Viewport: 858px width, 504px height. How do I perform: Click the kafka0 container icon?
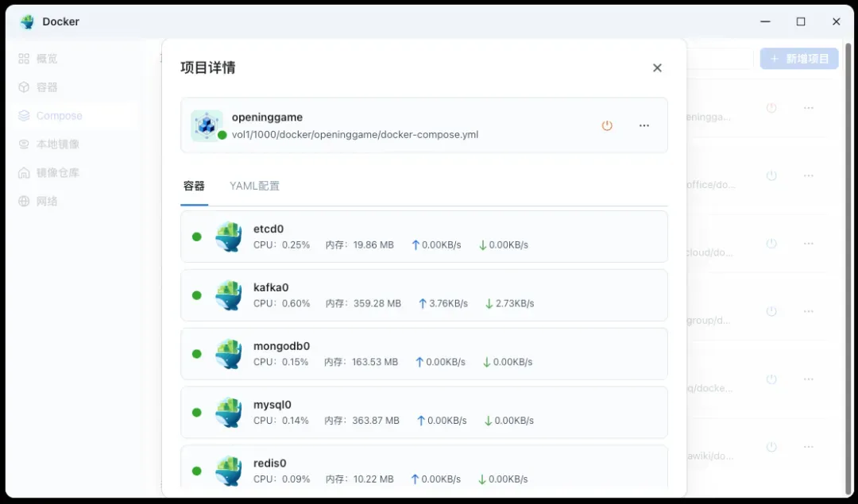229,295
